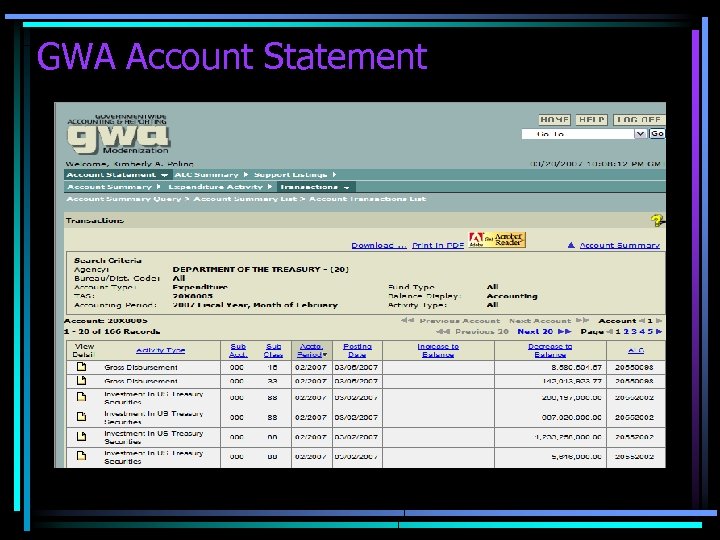Sort by Sub Class column header
Screen dimensions: 720x540
point(273,350)
